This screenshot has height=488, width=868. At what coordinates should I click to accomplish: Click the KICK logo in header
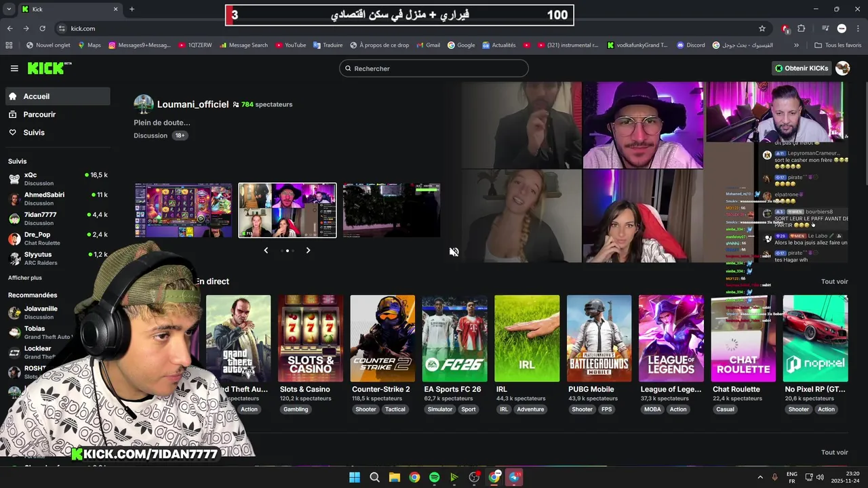click(x=49, y=68)
